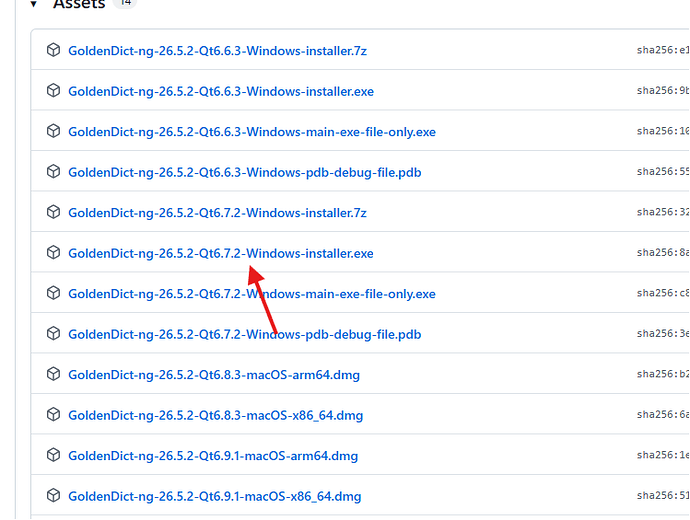Collapse the Assets section triangle

(x=33, y=4)
